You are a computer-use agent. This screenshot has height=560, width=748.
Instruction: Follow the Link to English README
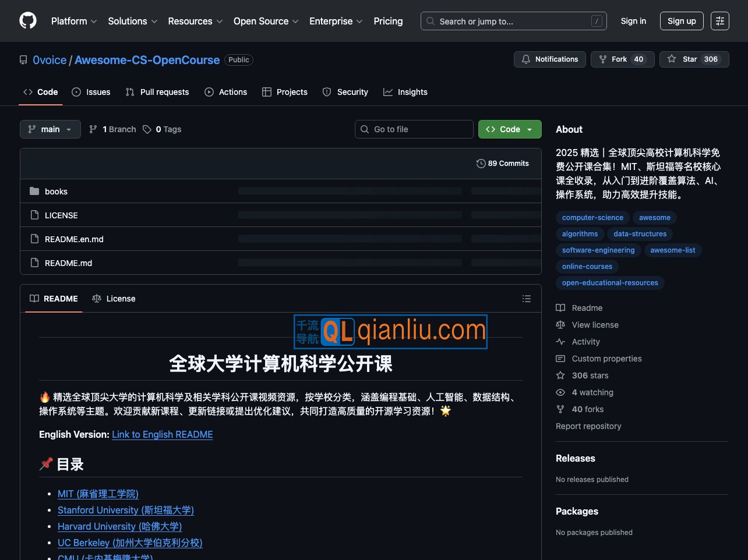162,434
